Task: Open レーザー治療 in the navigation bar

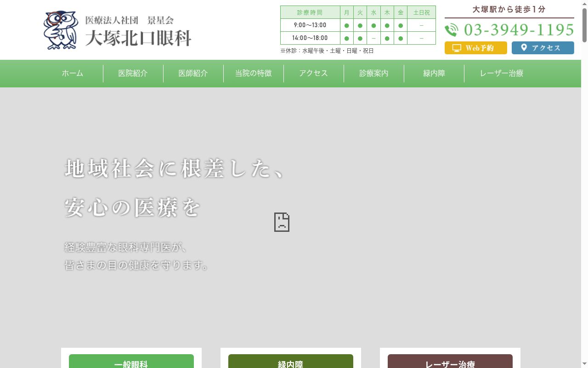Action: (502, 74)
